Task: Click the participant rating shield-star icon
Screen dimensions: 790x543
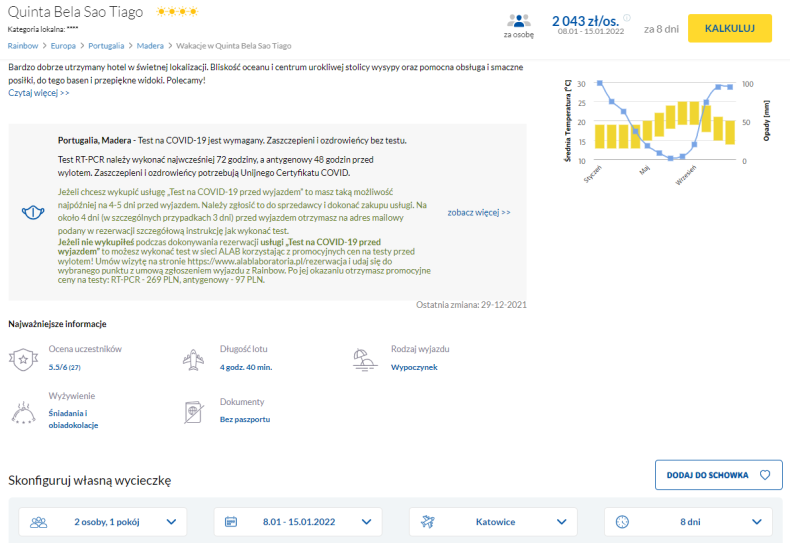Action: [23, 359]
